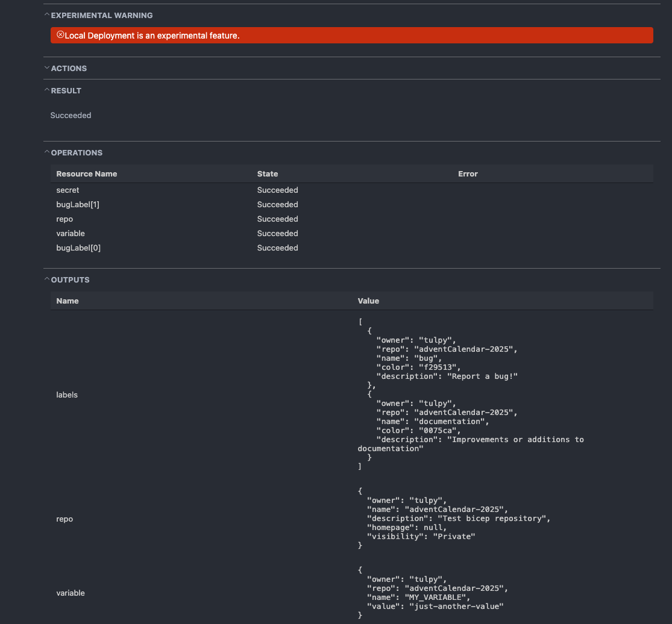The width and height of the screenshot is (672, 624).
Task: Select the 'variable' output name
Action: tap(71, 593)
